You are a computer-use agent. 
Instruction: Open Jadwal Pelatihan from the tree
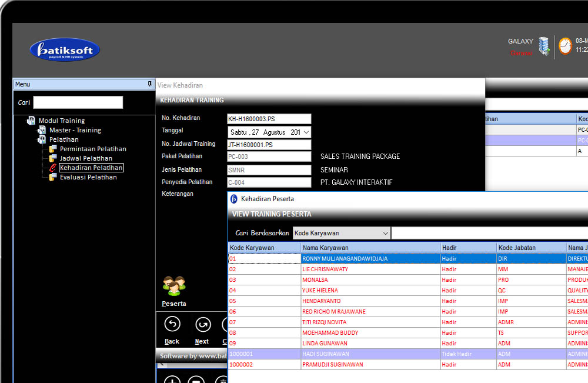click(86, 158)
